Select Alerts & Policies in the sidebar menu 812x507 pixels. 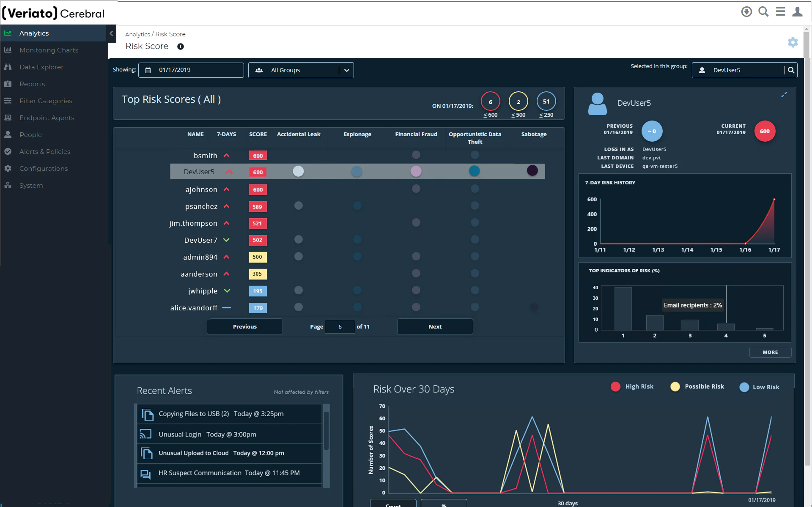click(x=45, y=151)
